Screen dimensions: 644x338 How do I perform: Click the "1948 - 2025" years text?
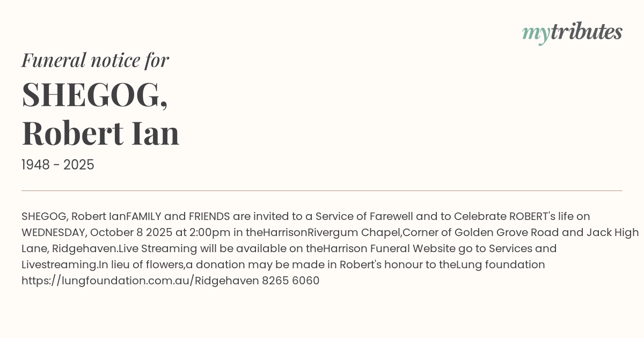58,165
